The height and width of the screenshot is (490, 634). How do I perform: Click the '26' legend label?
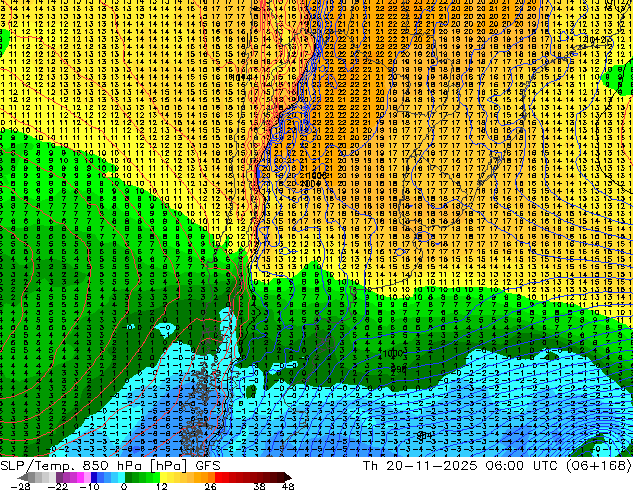[x=210, y=486]
